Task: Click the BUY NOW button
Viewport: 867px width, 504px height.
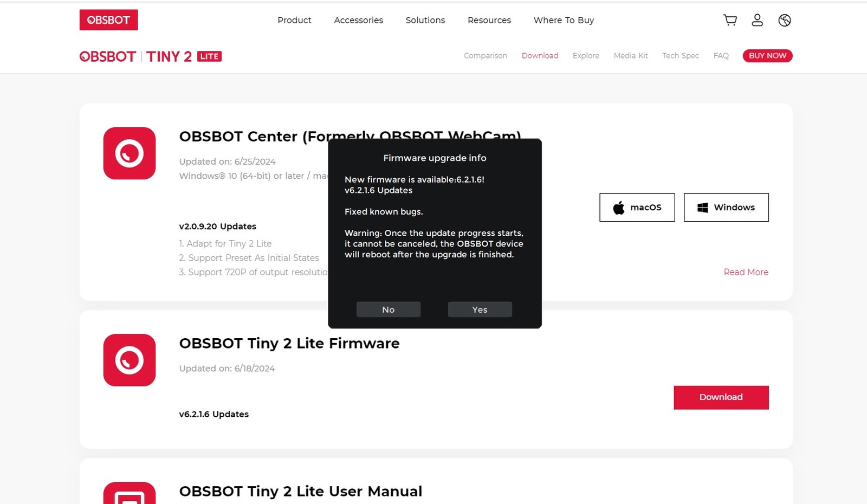Action: (767, 56)
